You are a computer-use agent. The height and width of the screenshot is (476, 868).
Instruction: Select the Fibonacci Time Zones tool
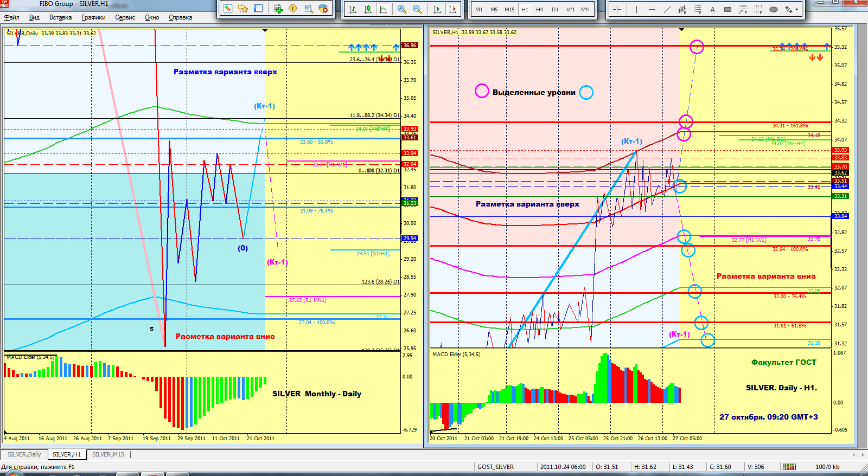click(x=758, y=9)
